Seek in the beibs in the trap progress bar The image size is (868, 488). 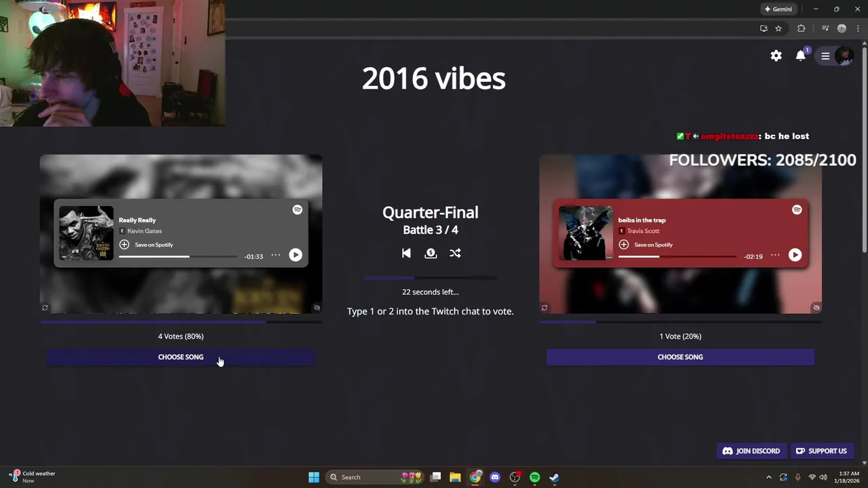[x=677, y=257]
